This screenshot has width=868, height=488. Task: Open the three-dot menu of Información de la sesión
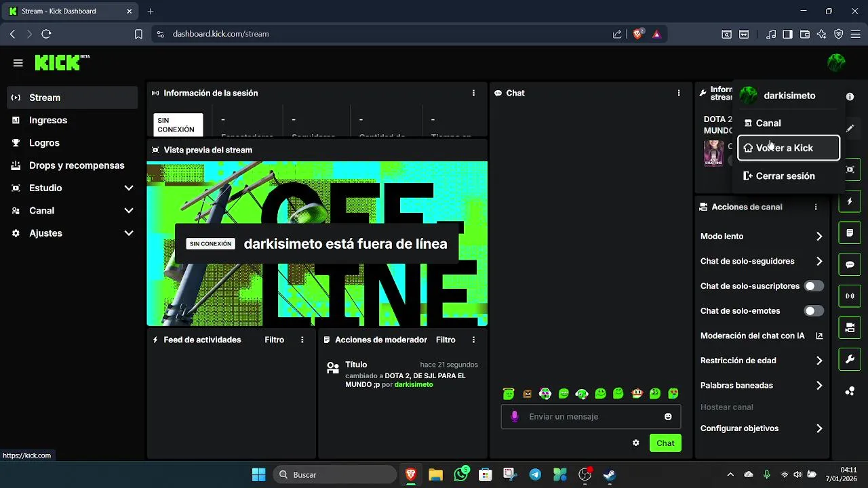click(x=473, y=93)
